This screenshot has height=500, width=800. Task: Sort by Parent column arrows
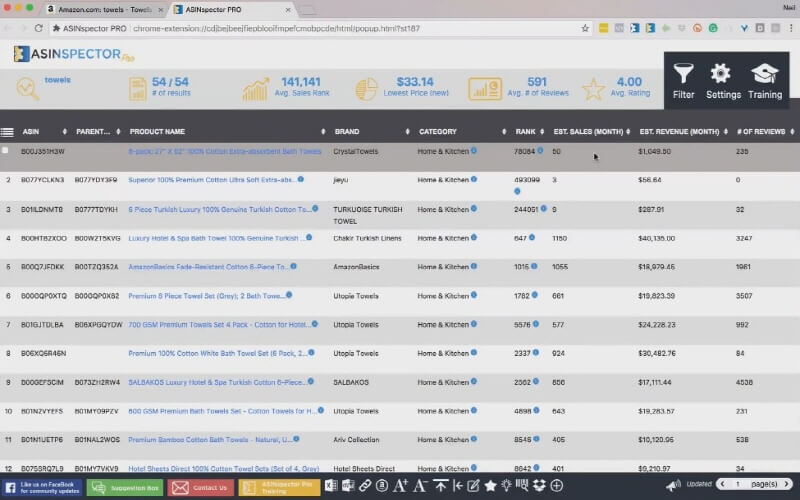coord(118,132)
